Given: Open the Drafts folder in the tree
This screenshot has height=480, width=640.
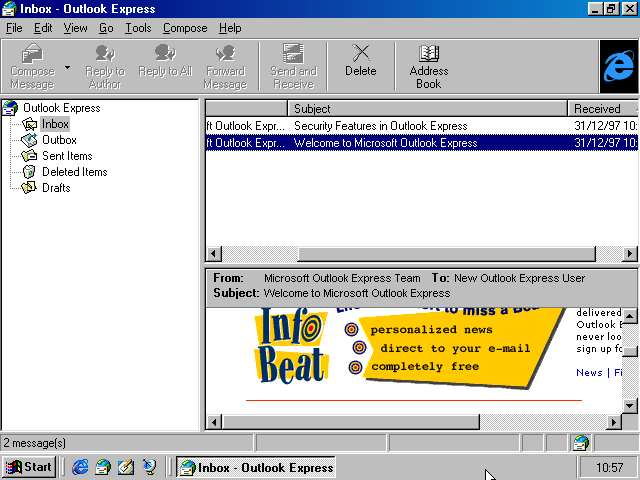Looking at the screenshot, I should click(x=56, y=188).
